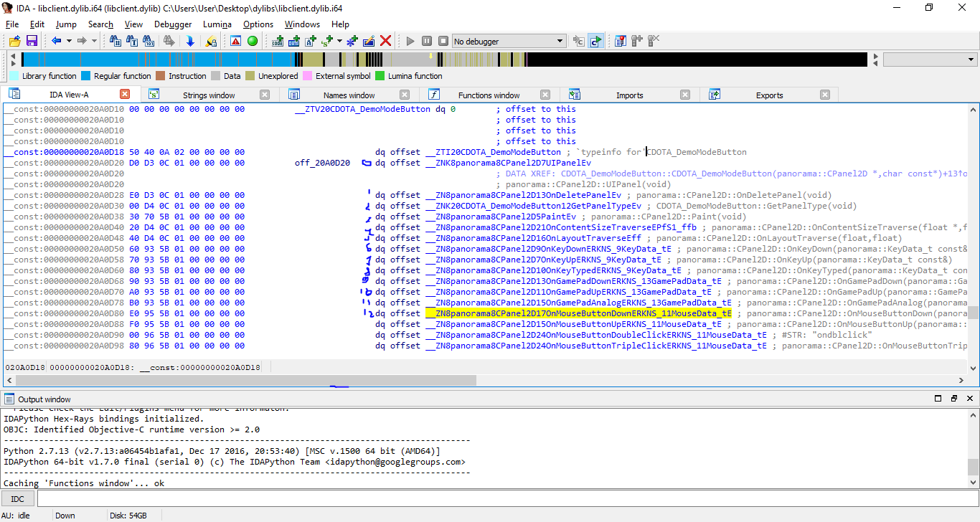Image resolution: width=980 pixels, height=522 pixels.
Task: Click the Lumina function color legend swatch
Action: pyautogui.click(x=380, y=76)
